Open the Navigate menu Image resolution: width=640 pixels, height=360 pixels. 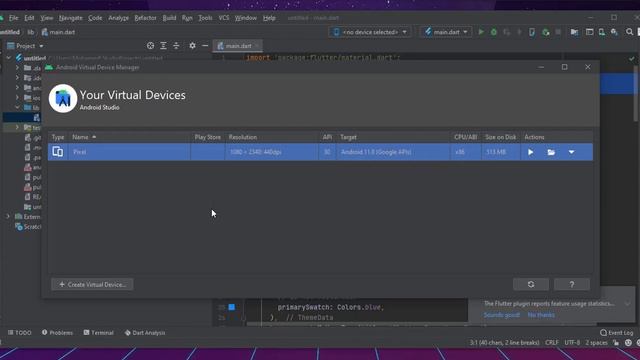(71, 18)
